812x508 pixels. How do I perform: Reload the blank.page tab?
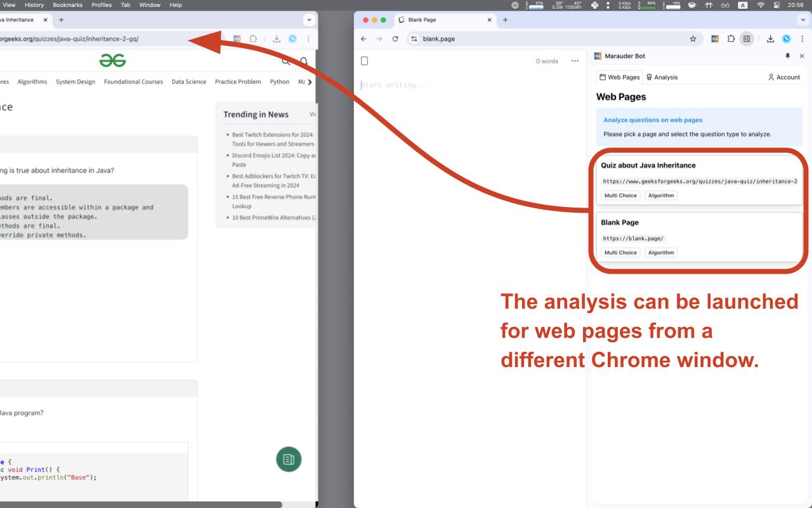coord(395,39)
